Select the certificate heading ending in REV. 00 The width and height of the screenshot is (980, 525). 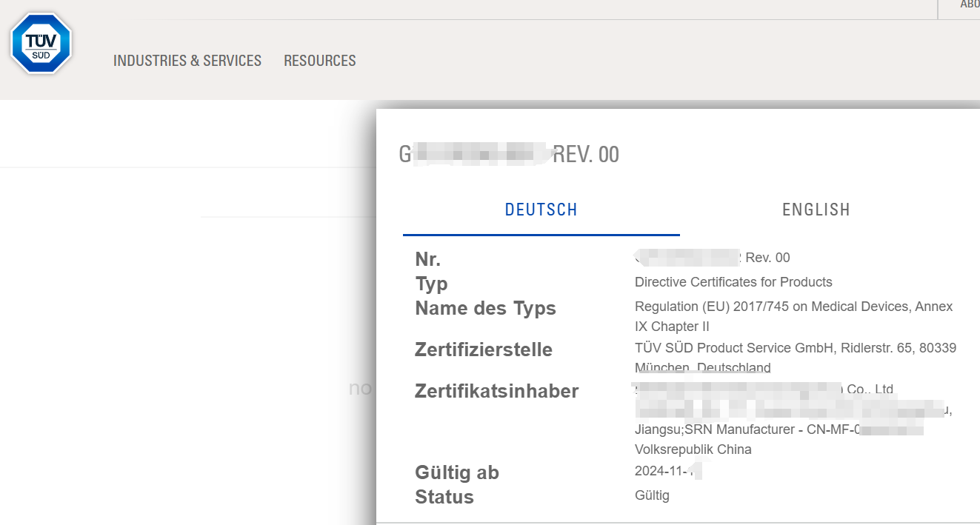(x=509, y=154)
